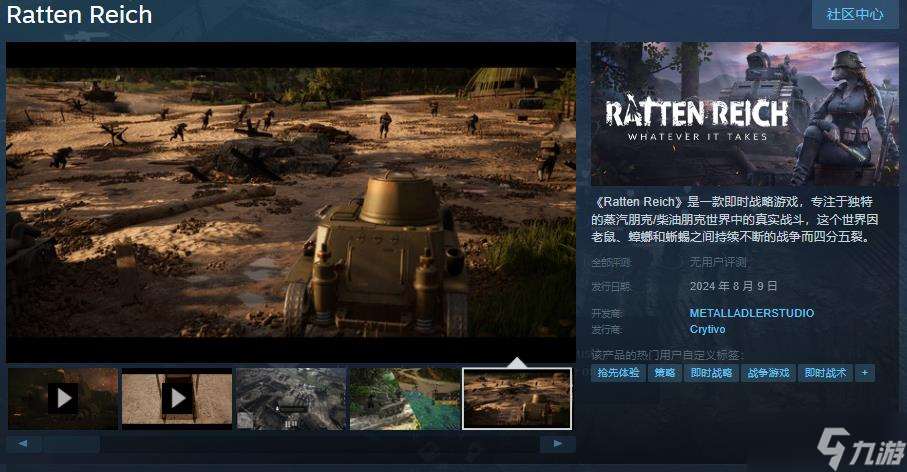Image resolution: width=907 pixels, height=472 pixels.
Task: Click the 无用户评测 review status text
Action: (x=718, y=263)
